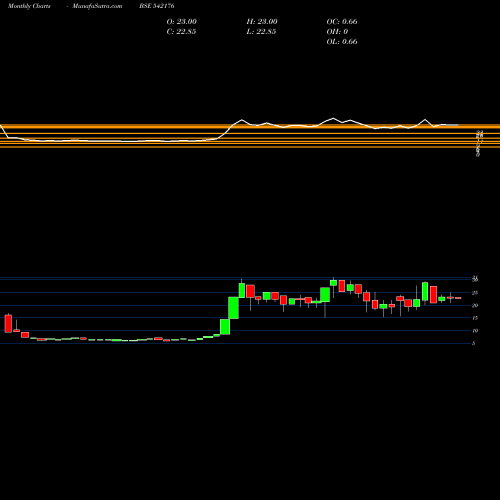This screenshot has height=500, width=500.
Task: Click the 'Monthly Charts' title text
Action: coord(29,6)
